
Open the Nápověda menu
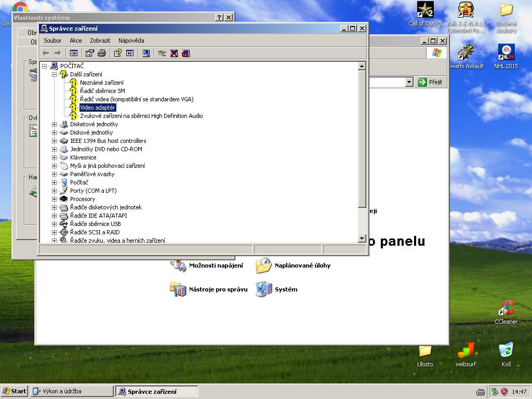pos(131,41)
